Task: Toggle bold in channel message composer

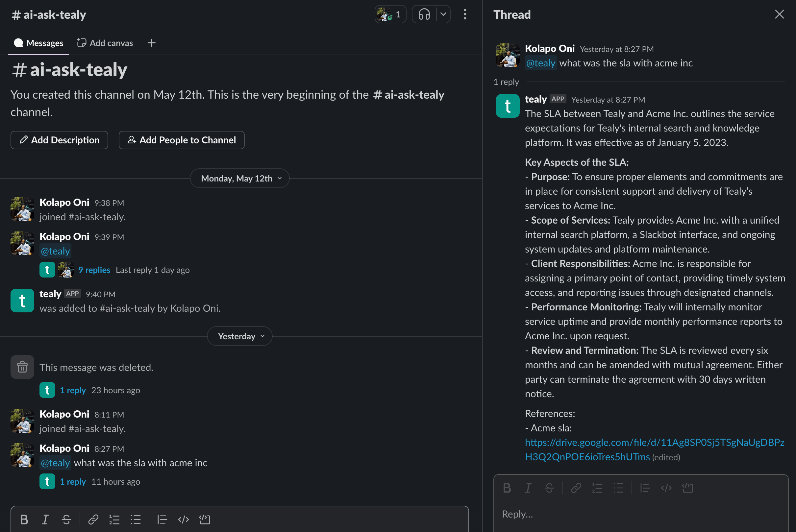Action: coord(24,520)
